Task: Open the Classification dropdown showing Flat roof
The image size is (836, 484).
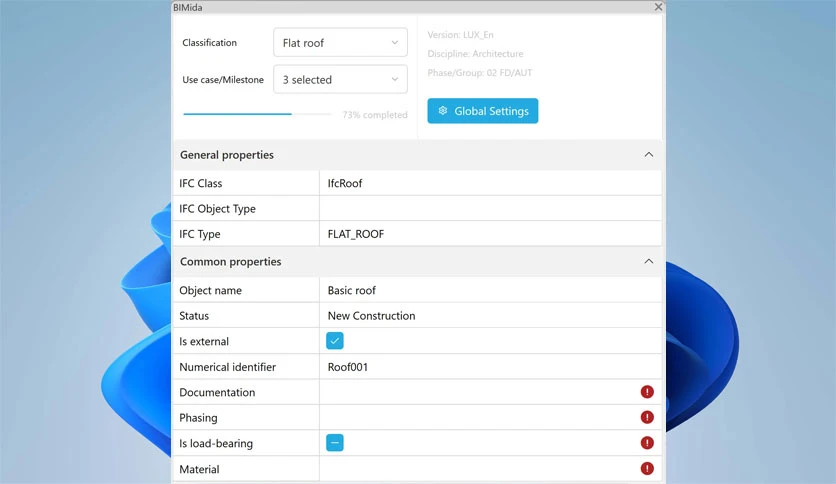Action: click(x=340, y=43)
